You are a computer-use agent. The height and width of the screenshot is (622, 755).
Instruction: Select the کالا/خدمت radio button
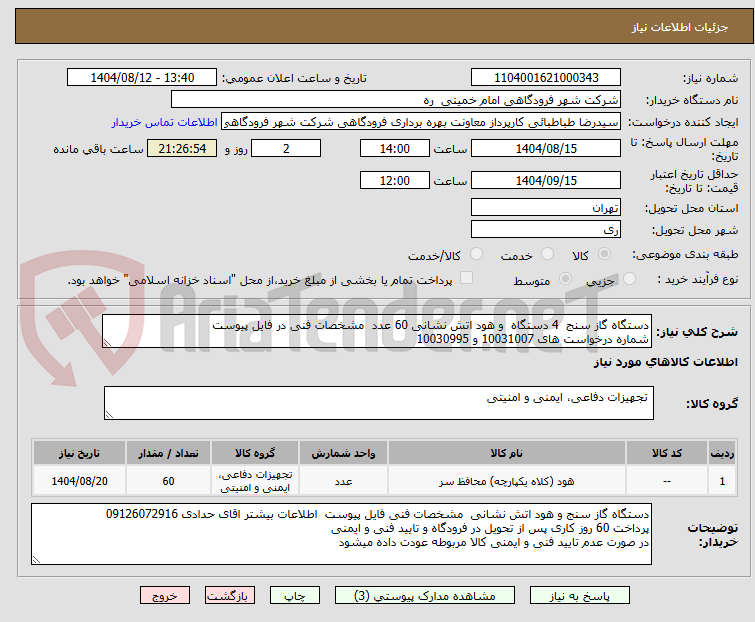[476, 254]
